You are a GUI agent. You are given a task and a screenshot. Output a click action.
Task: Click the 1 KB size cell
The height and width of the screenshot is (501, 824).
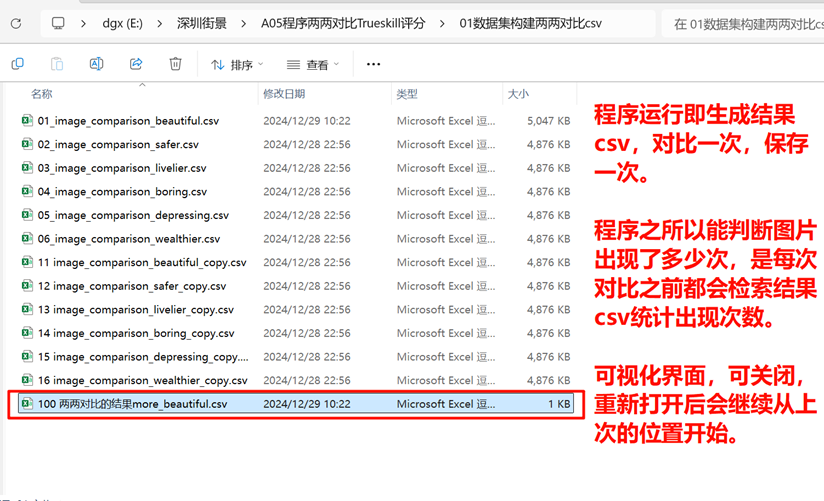pyautogui.click(x=559, y=404)
